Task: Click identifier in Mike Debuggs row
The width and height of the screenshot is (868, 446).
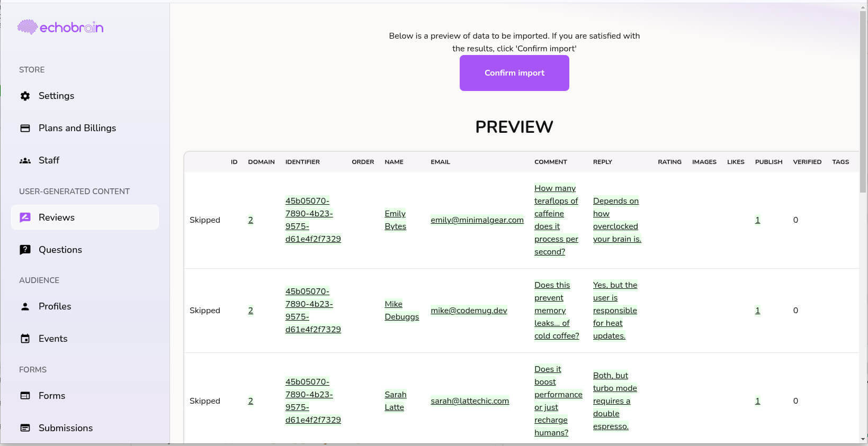Action: 313,311
